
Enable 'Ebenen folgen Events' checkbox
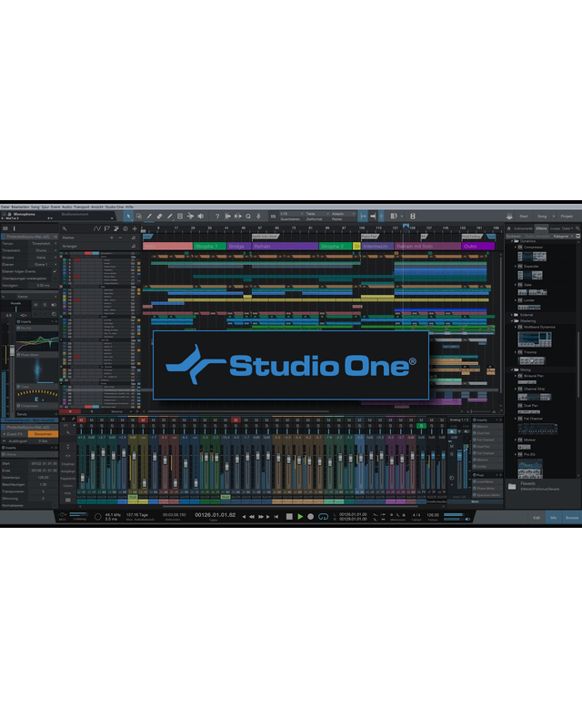click(55, 271)
